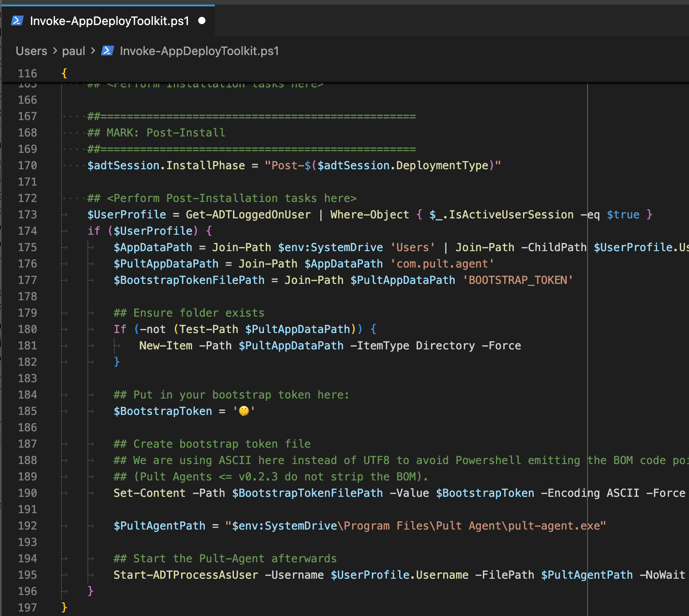Screen dimensions: 689x616
Task: Click the '## MARK: Post-Install' comment
Action: tap(156, 133)
